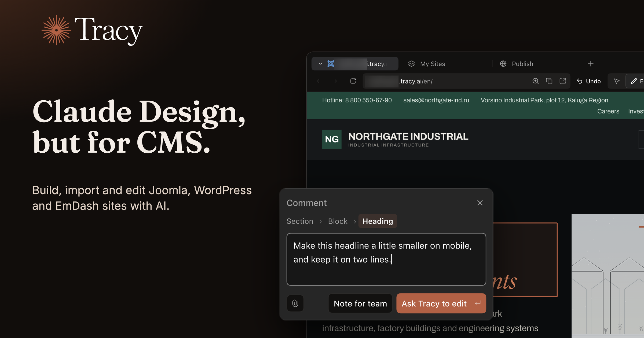Image resolution: width=644 pixels, height=338 pixels.
Task: Close the Comment dialog
Action: point(480,203)
